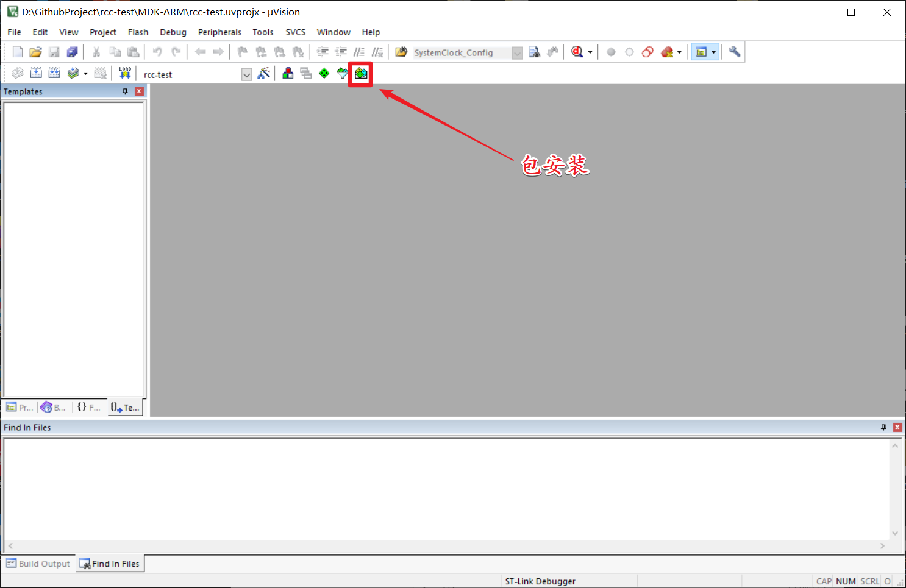Start the incremental find tool
The height and width of the screenshot is (588, 906).
click(x=553, y=52)
